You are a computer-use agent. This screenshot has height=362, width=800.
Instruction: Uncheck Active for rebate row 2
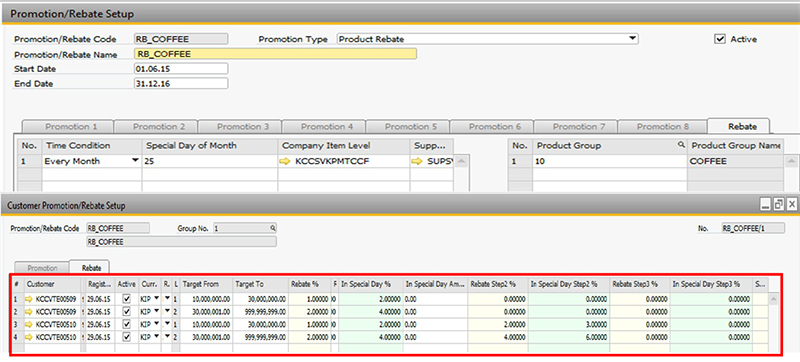coord(127,312)
